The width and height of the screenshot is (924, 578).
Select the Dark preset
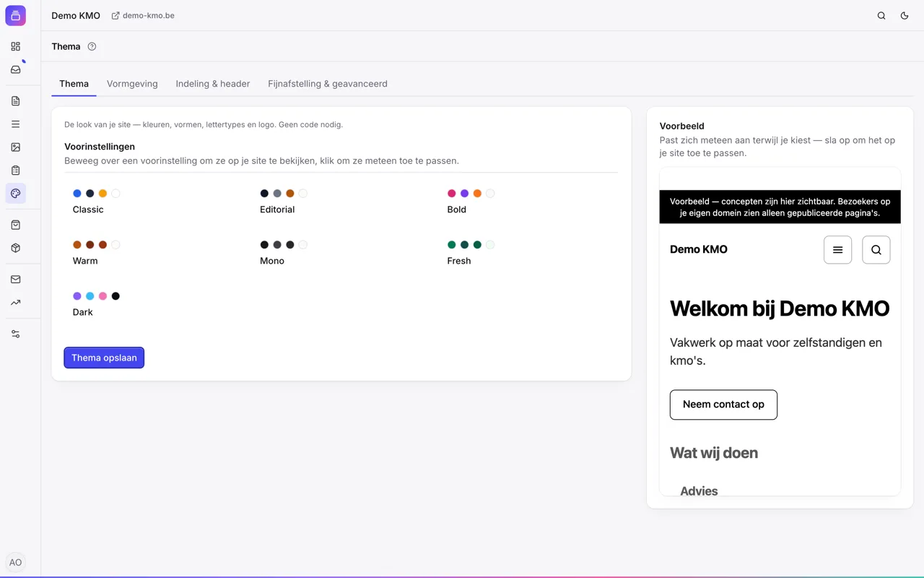154,303
